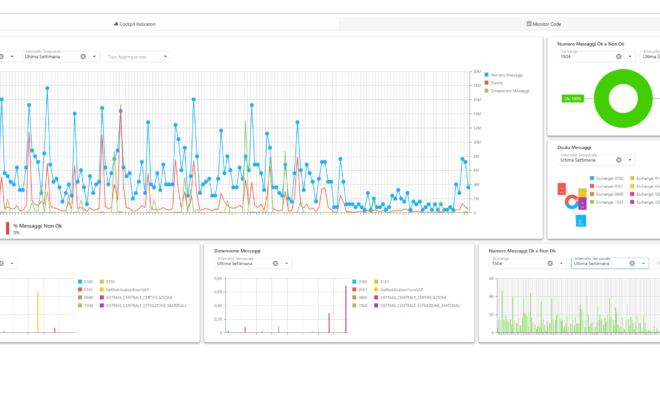Clear Exchange 1504 in the bottom bar chart panel
The width and height of the screenshot is (660, 420).
tap(550, 263)
